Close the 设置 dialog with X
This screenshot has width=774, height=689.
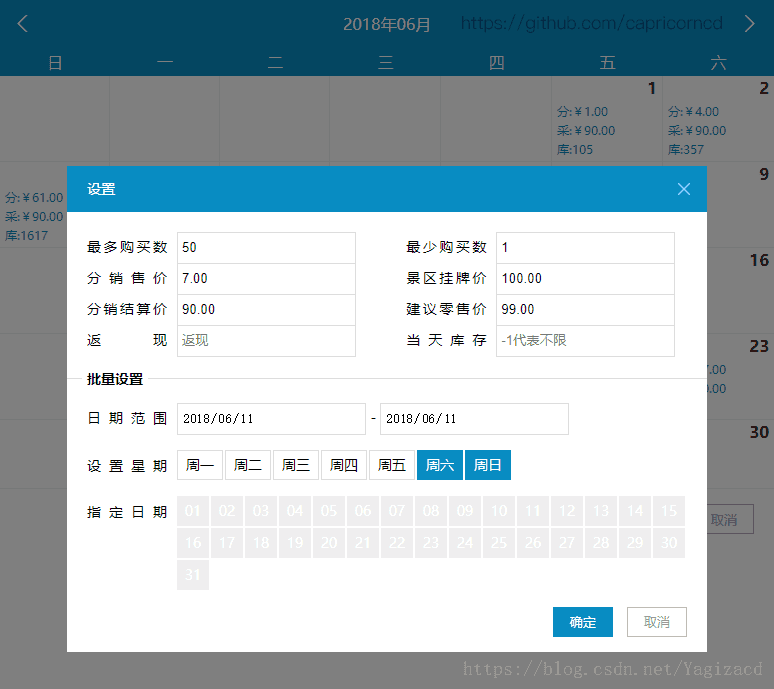(x=684, y=189)
